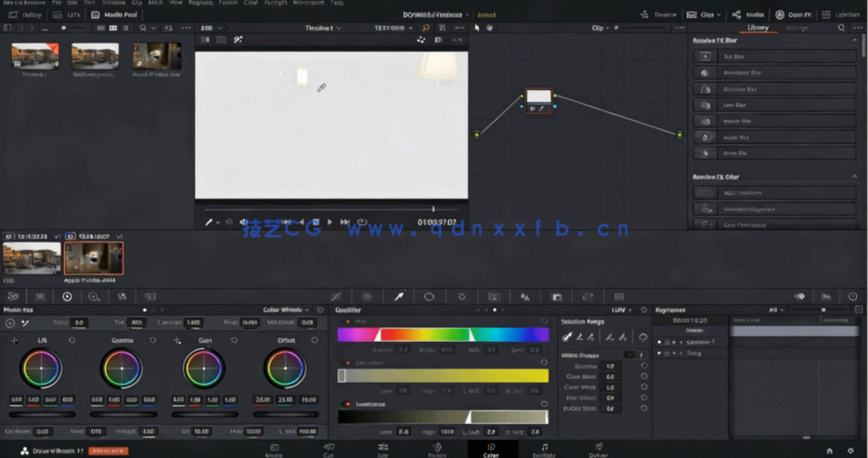Open the Key palette icon
Image resolution: width=868 pixels, height=458 pixels.
pyautogui.click(x=557, y=297)
